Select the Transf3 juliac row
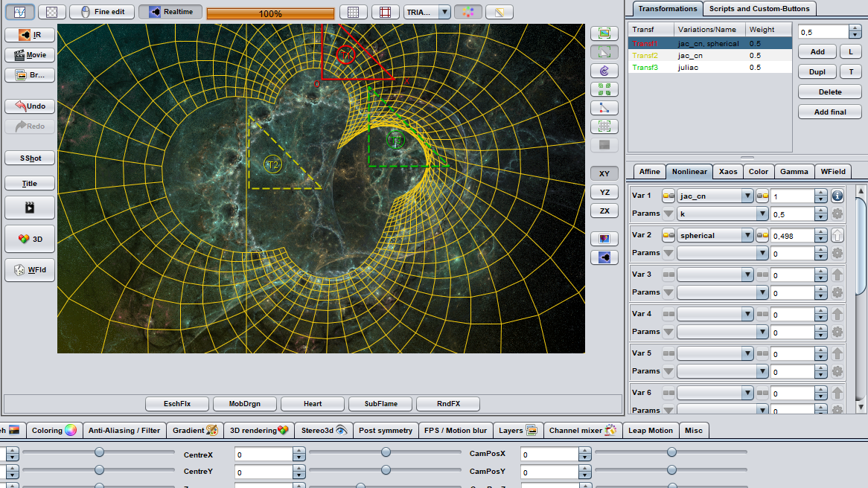 (709, 67)
